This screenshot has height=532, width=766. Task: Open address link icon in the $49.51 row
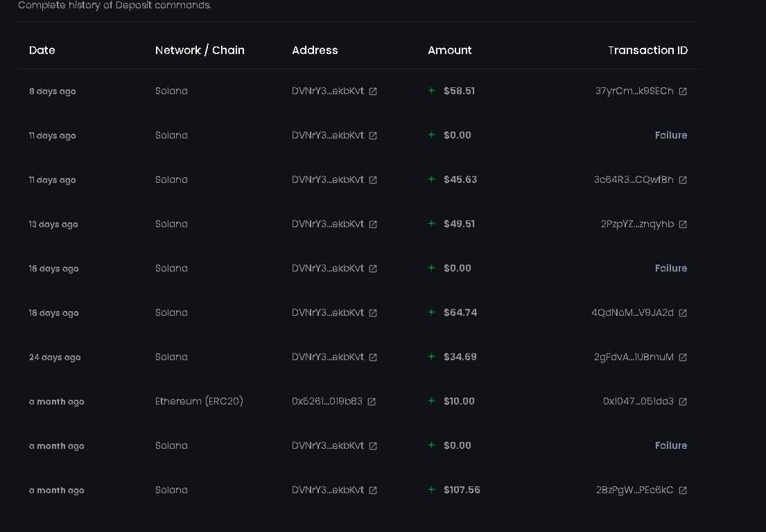[373, 224]
